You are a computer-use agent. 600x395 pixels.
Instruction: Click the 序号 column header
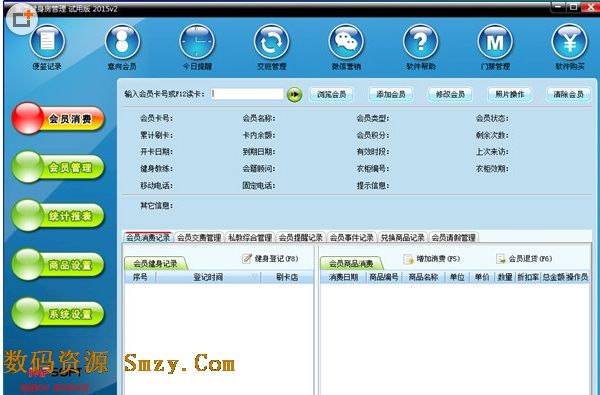point(140,277)
